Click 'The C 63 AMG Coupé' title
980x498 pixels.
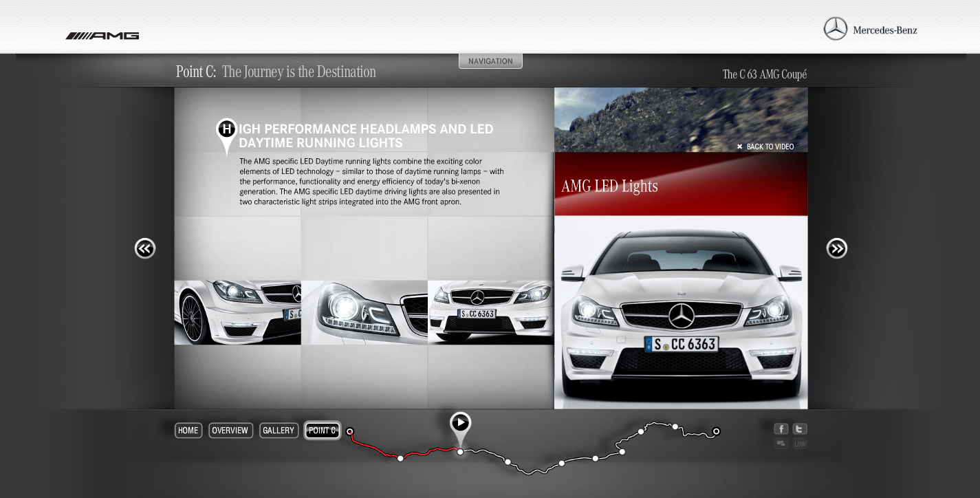pyautogui.click(x=765, y=74)
